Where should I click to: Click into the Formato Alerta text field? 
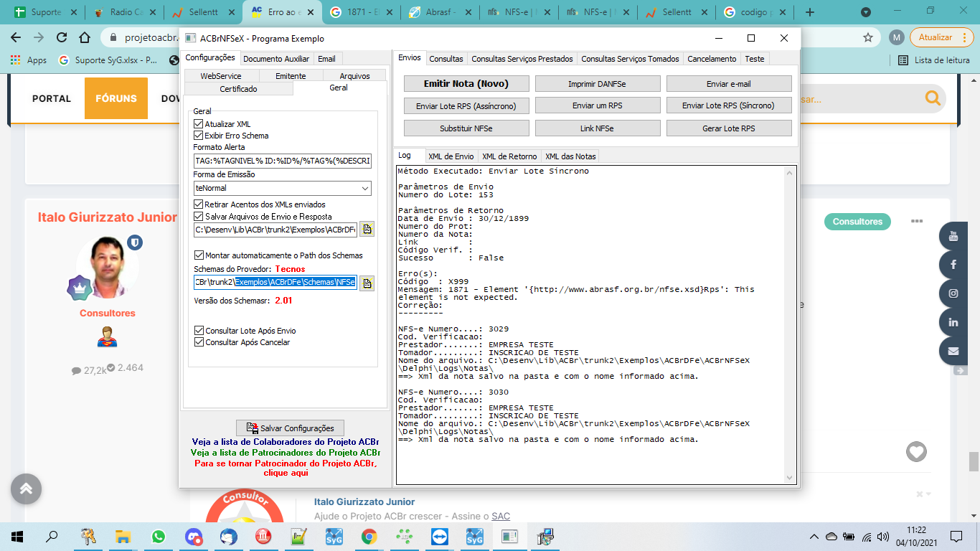point(283,161)
